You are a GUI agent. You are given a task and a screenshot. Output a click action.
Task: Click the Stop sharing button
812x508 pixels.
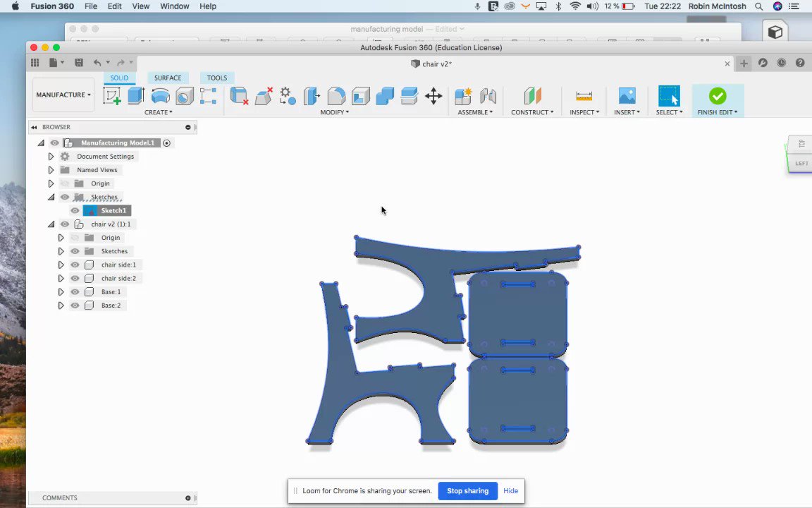point(467,491)
